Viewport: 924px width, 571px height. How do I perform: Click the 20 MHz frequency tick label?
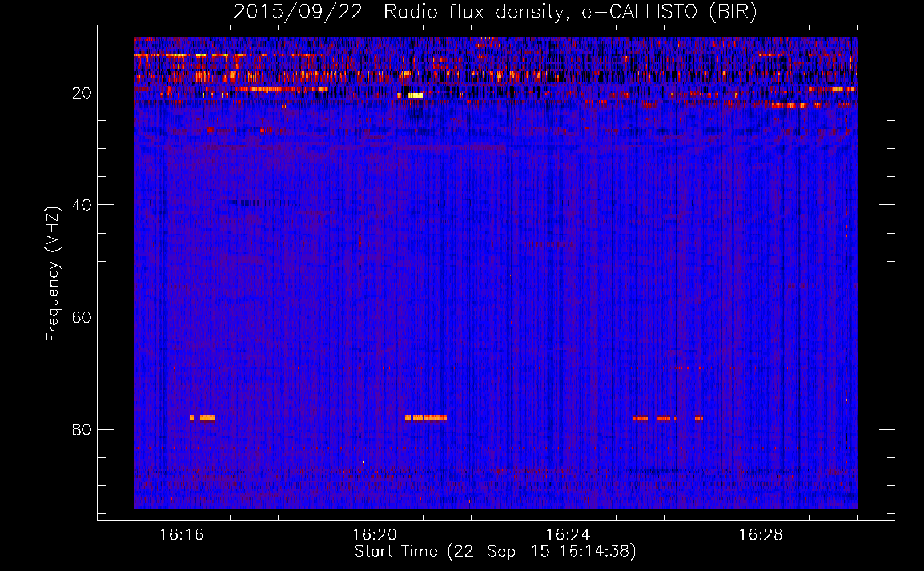pyautogui.click(x=82, y=93)
